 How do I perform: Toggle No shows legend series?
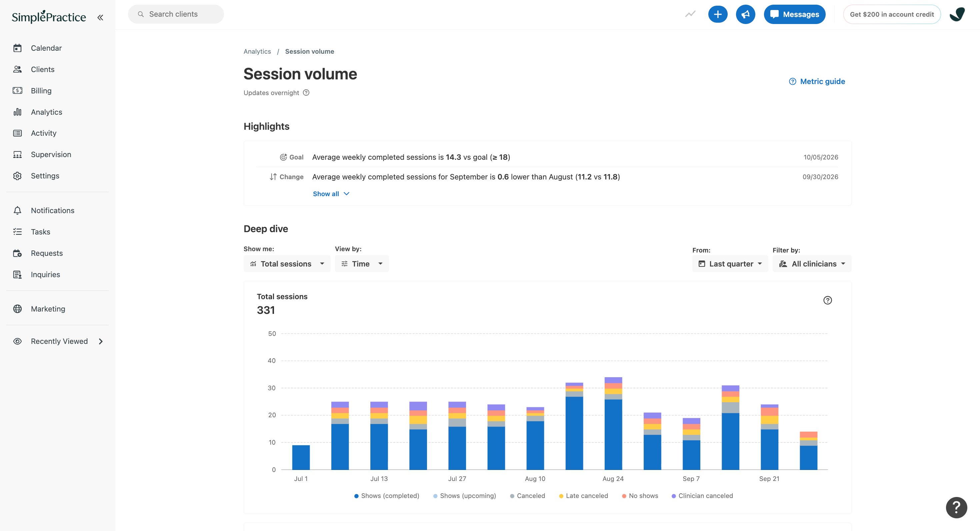(x=640, y=496)
